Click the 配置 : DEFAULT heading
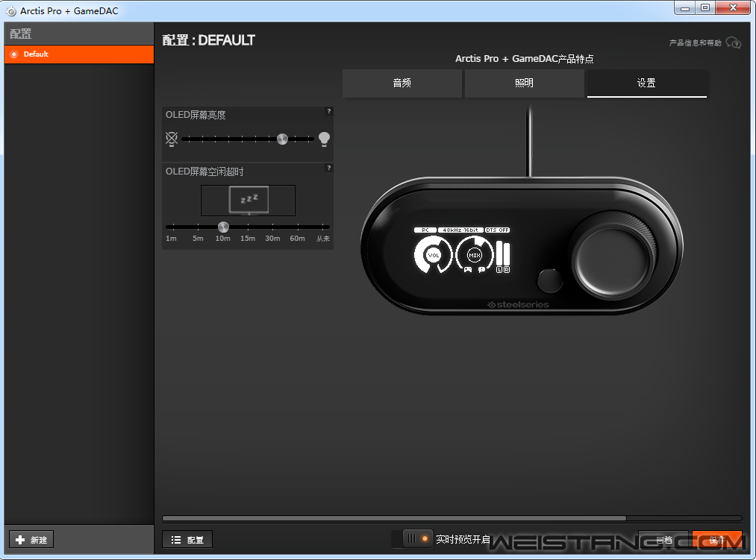The image size is (756, 560). [x=208, y=40]
